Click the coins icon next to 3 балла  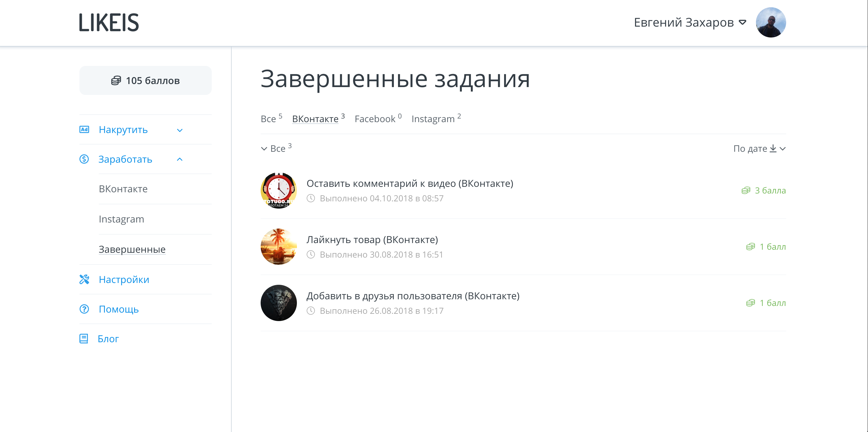click(746, 190)
